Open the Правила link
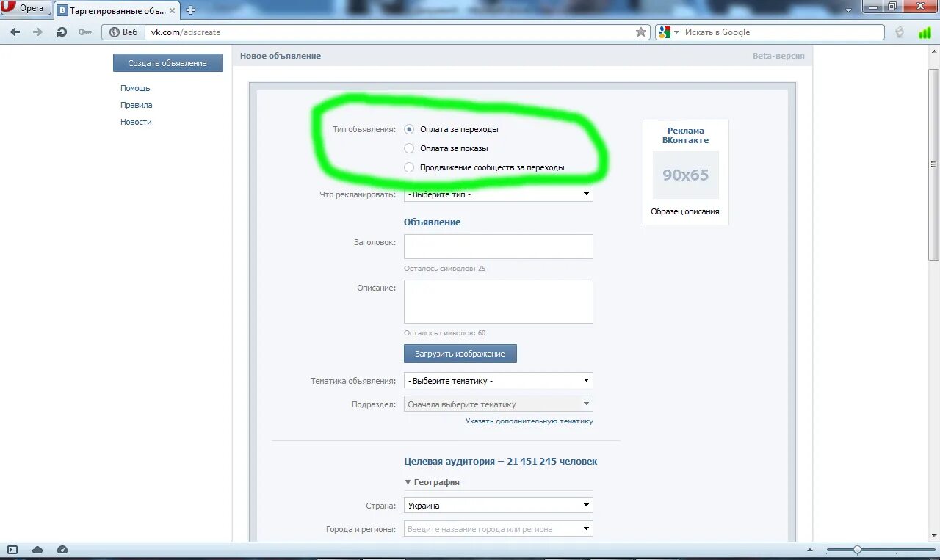This screenshot has width=940, height=560. point(137,105)
